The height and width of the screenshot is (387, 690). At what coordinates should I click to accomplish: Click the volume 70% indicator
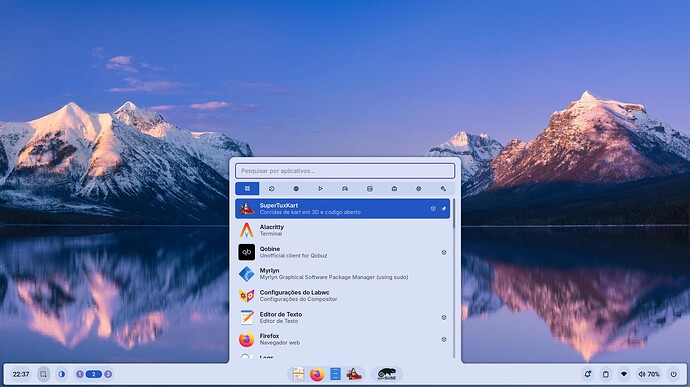(649, 374)
